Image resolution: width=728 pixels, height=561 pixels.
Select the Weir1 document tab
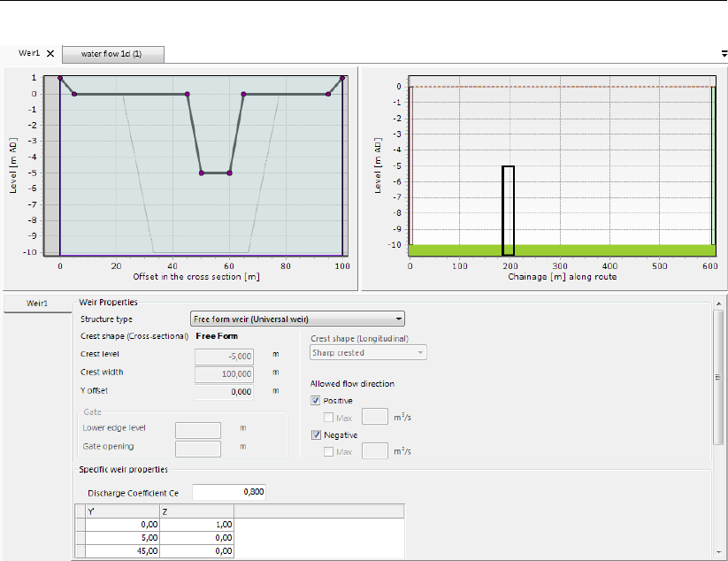(29, 53)
